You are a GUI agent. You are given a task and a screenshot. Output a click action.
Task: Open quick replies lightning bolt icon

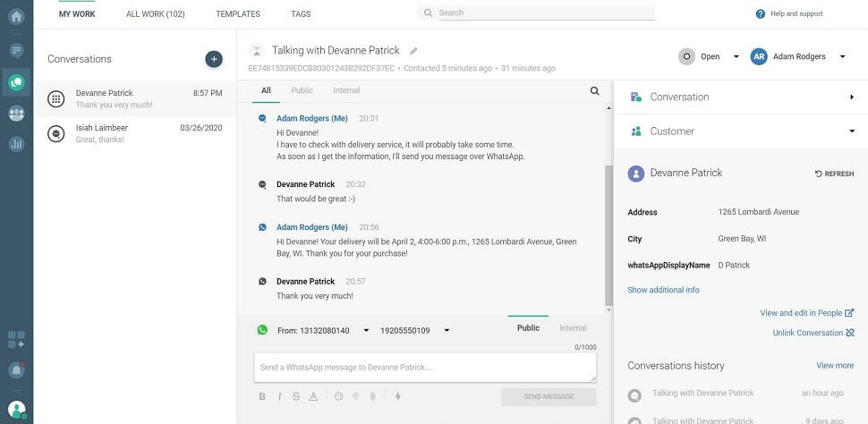pyautogui.click(x=397, y=396)
